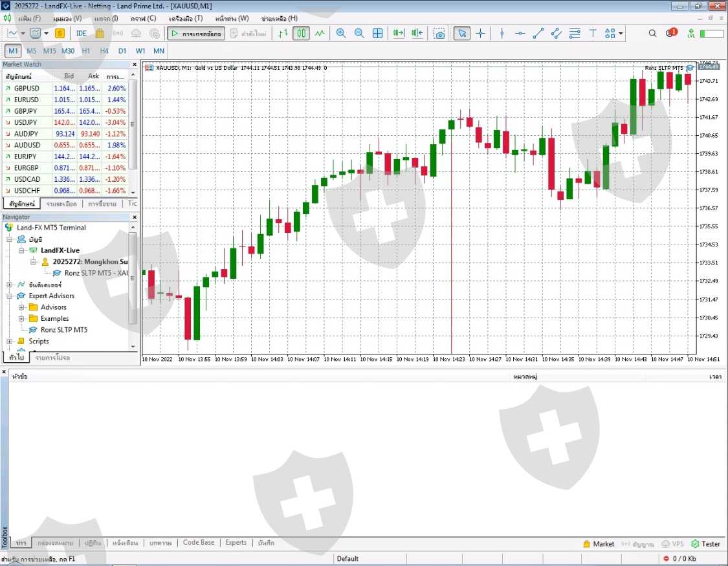Viewport: 728px width, 566px height.
Task: Expand the Scripts node in Navigator
Action: tap(10, 341)
